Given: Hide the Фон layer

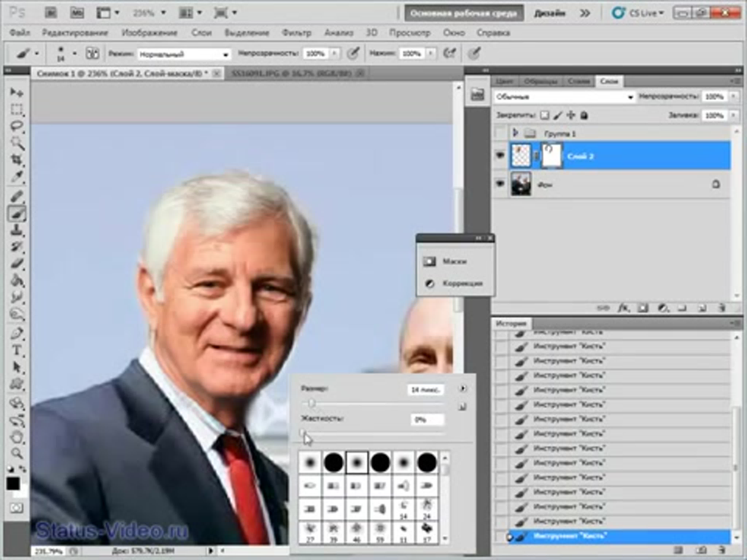Looking at the screenshot, I should click(500, 184).
